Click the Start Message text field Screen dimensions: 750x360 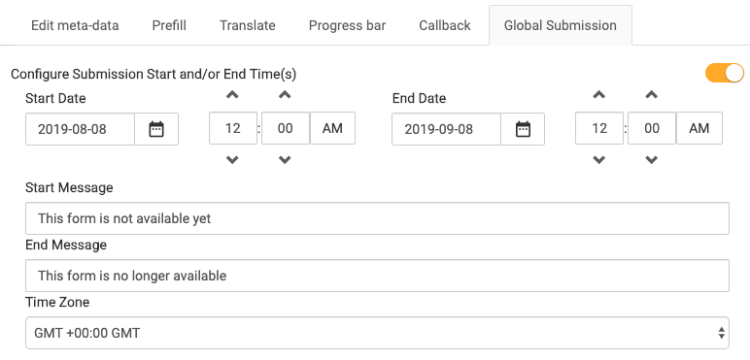(377, 218)
